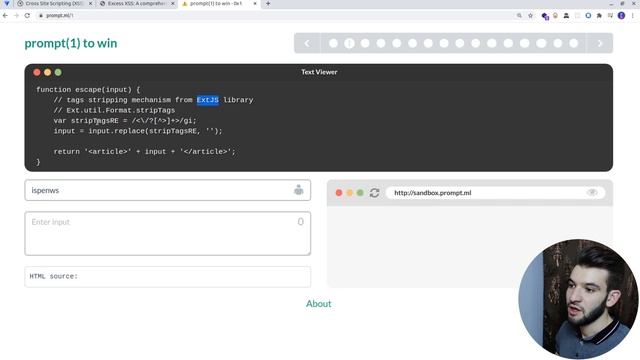Open the blue V menu at the tab strip's left end
Image resolution: width=640 pixels, height=360 pixels.
[7, 3]
